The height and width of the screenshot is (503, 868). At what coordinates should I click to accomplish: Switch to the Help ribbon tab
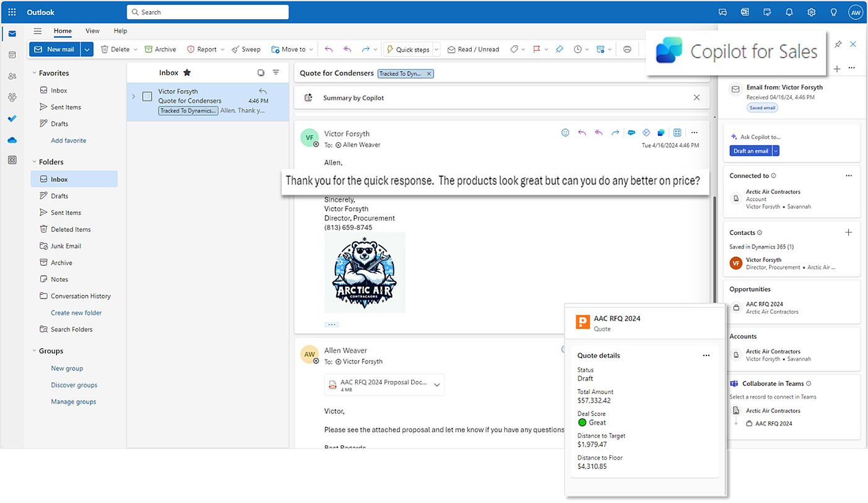[121, 31]
